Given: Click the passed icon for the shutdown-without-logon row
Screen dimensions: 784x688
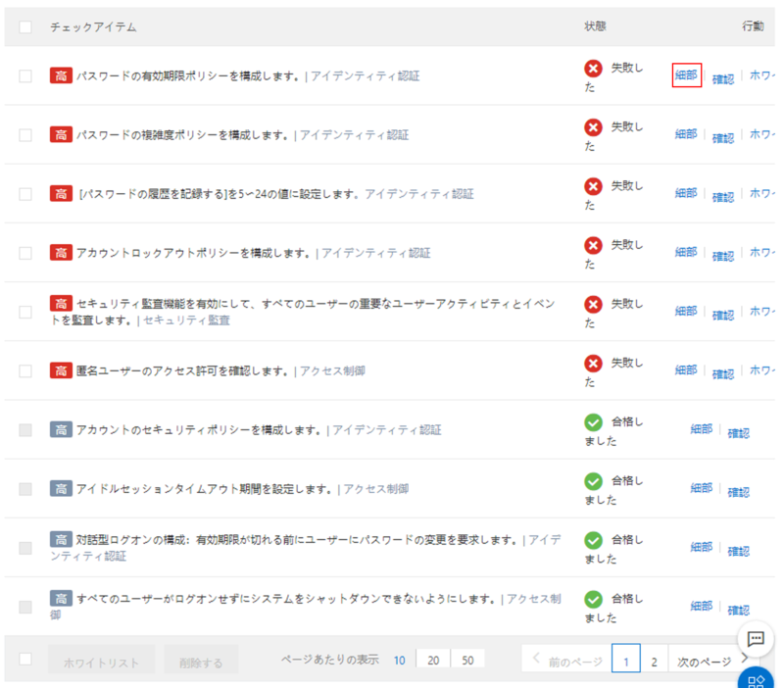Looking at the screenshot, I should 593,599.
